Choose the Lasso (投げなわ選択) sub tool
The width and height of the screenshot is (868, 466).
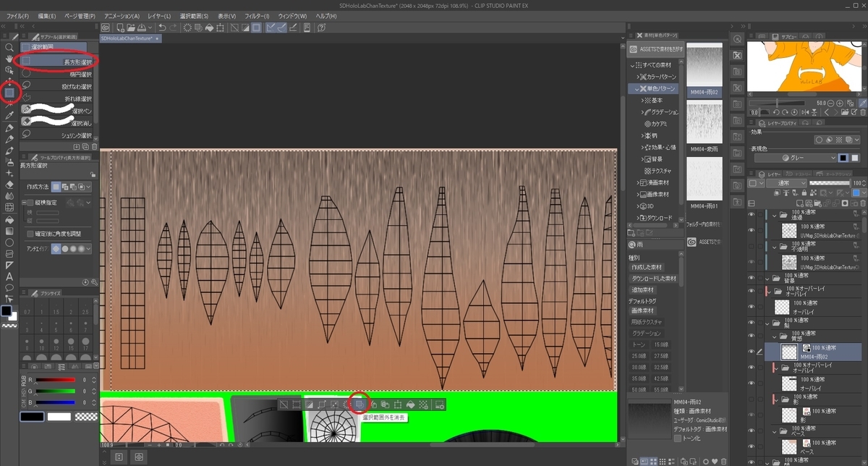(x=56, y=86)
